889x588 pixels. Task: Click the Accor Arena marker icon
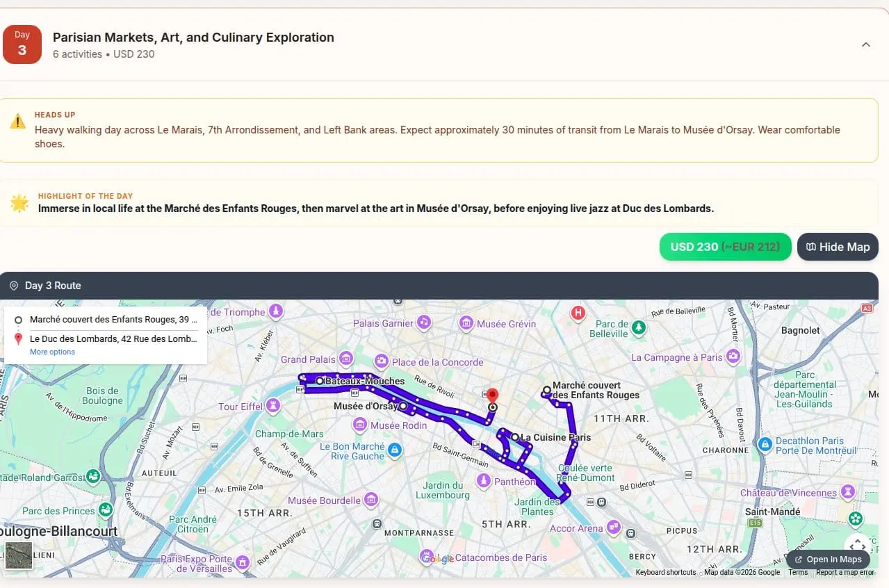613,527
